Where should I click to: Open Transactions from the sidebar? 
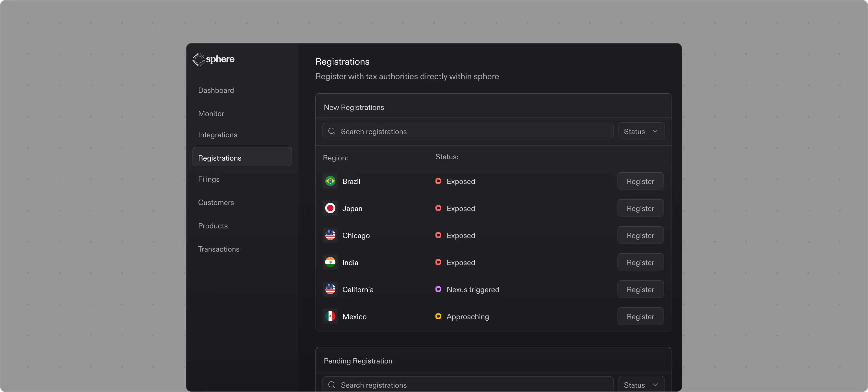pyautogui.click(x=219, y=249)
